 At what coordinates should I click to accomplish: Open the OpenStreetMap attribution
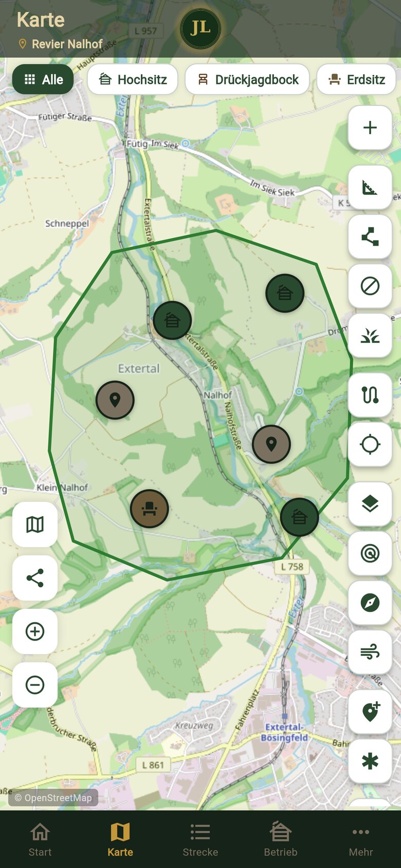pos(53,798)
